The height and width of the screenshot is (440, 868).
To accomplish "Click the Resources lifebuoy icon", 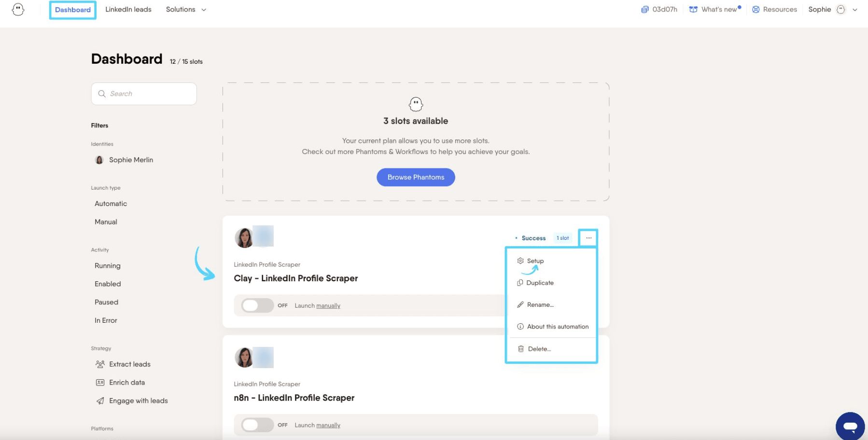I will click(756, 10).
